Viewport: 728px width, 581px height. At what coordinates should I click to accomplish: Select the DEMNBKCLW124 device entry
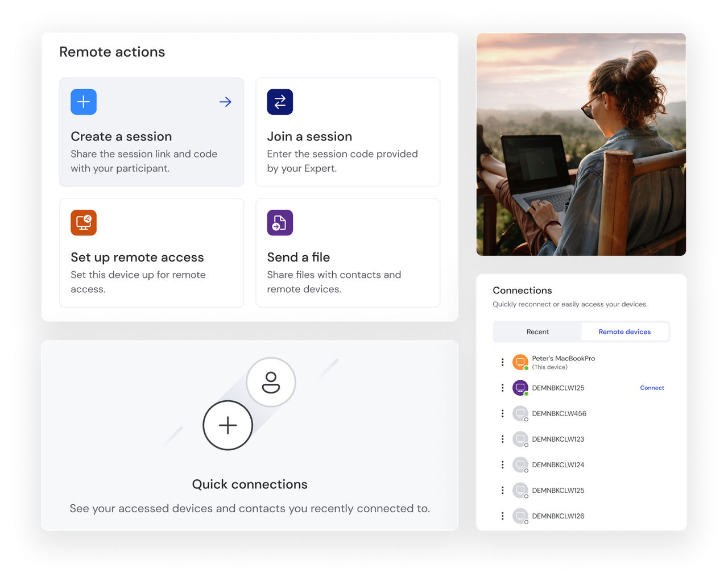[x=557, y=465]
